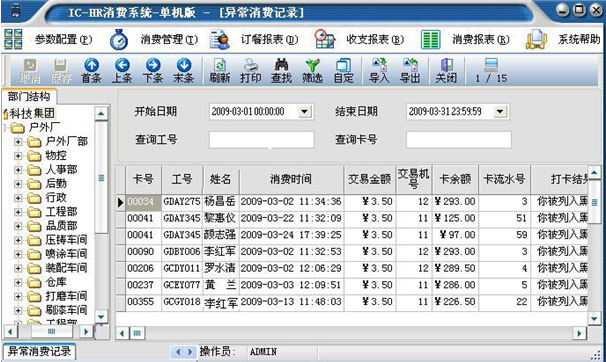Open the 开始日期 date dropdown
This screenshot has height=362, width=606.
(x=305, y=112)
